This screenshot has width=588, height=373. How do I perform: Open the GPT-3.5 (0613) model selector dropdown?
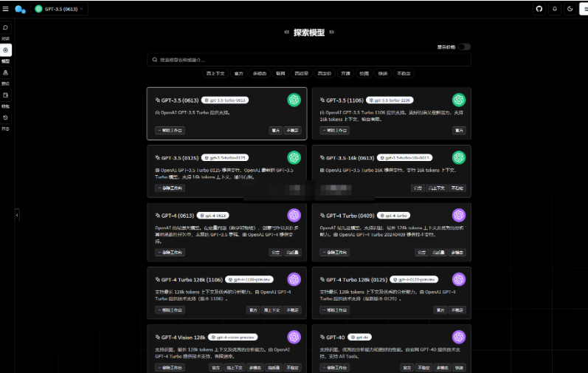click(59, 9)
